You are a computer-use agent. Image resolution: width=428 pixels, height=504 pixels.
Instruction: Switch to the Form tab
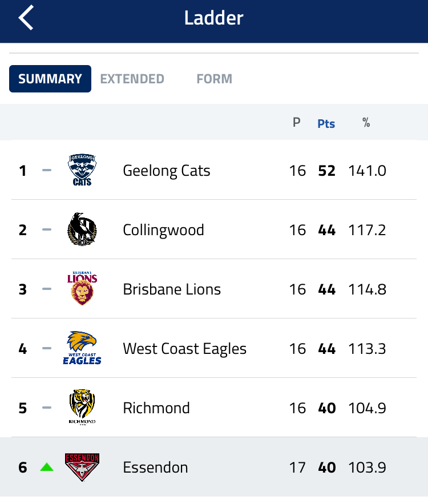(x=215, y=79)
